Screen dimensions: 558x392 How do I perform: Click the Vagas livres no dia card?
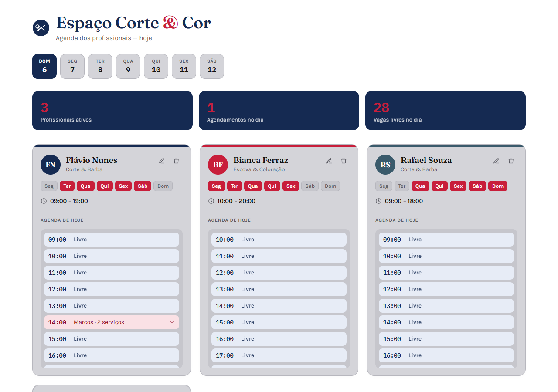tap(446, 111)
